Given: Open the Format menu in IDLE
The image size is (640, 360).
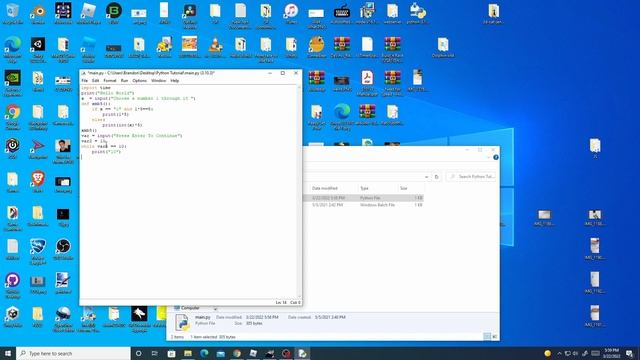Looking at the screenshot, I should pos(110,81).
